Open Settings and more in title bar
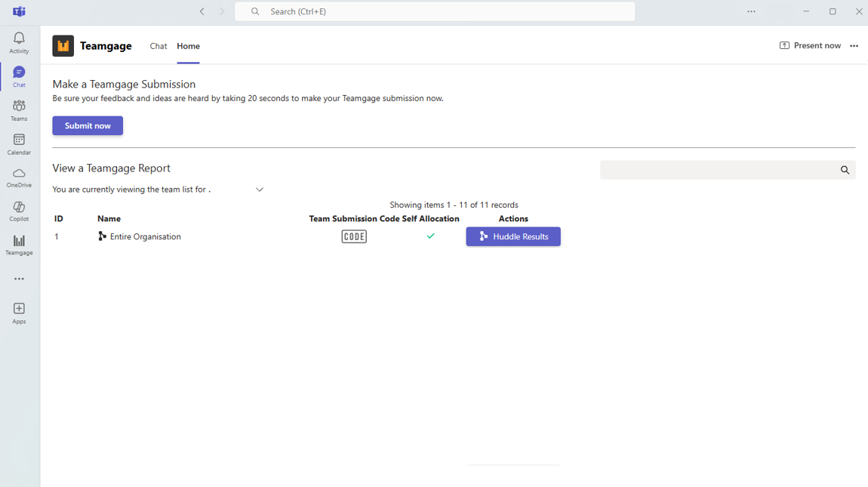 pos(751,11)
